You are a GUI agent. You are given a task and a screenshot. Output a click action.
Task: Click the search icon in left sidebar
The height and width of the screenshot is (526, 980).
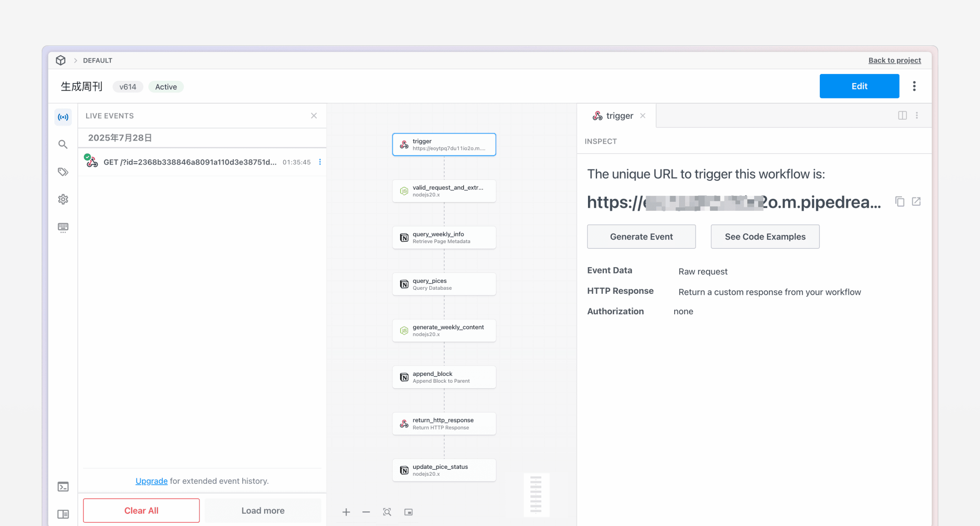63,145
